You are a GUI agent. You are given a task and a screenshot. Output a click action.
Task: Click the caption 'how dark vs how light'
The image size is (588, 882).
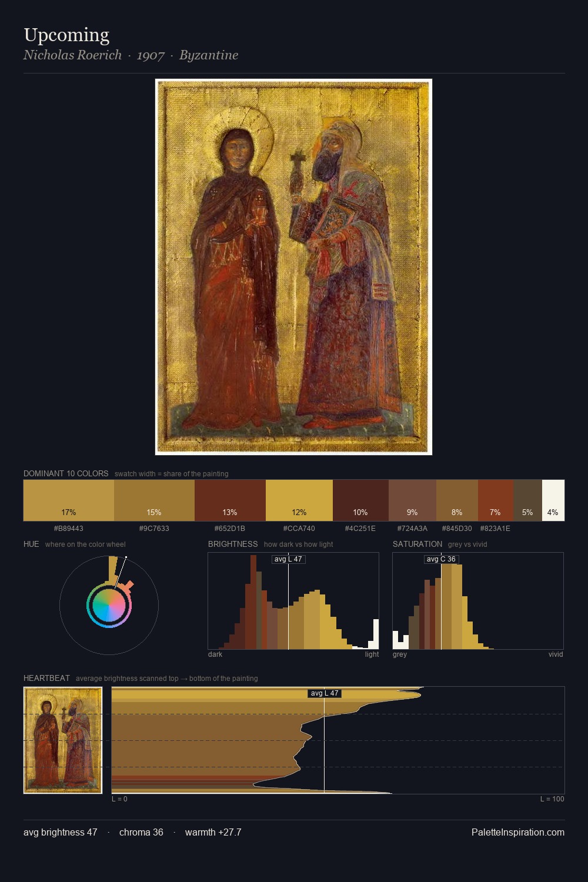[x=298, y=544]
